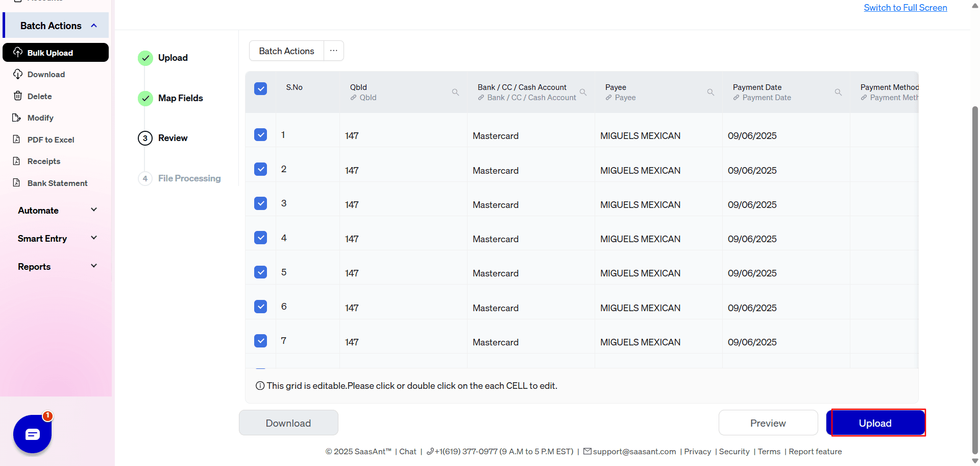Click the Switch to Full Screen link
The height and width of the screenshot is (466, 980).
coord(905,8)
